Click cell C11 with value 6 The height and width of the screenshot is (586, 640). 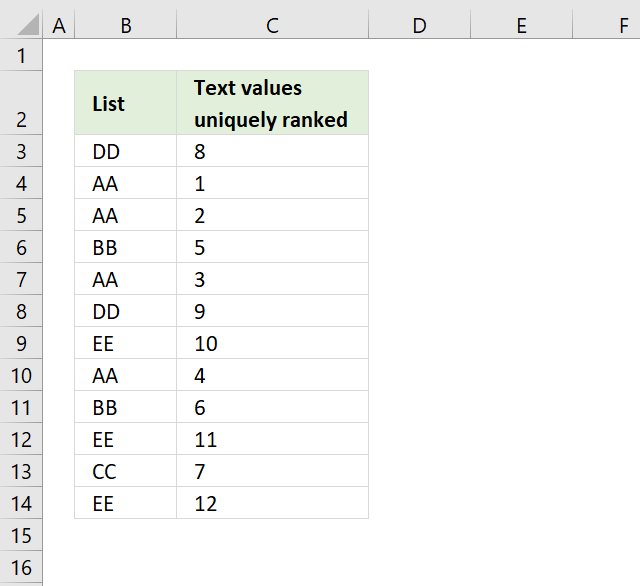(x=273, y=407)
